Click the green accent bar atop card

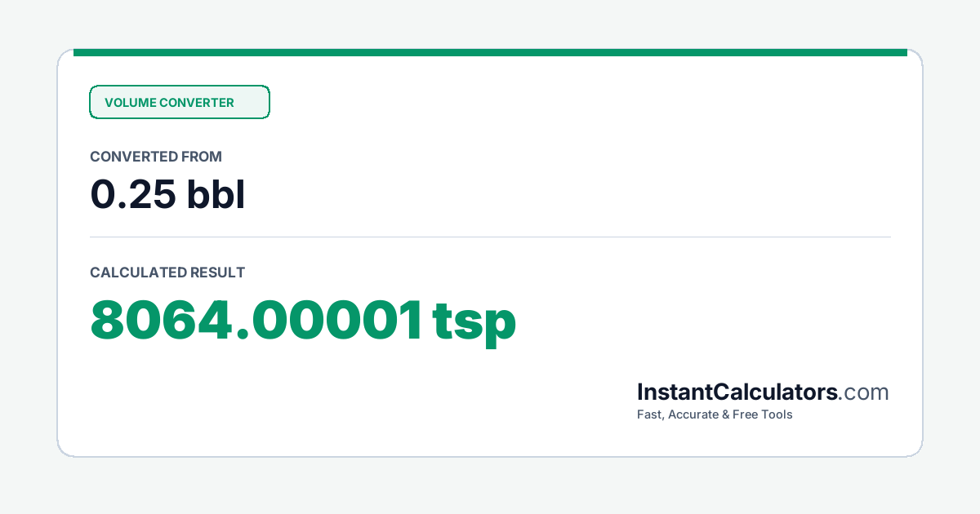tap(490, 52)
